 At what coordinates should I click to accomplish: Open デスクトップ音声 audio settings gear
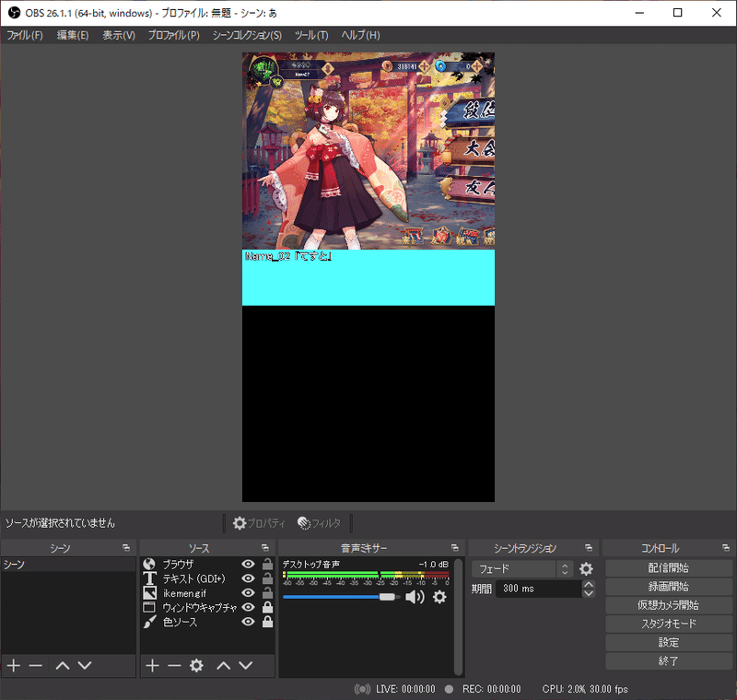(439, 597)
